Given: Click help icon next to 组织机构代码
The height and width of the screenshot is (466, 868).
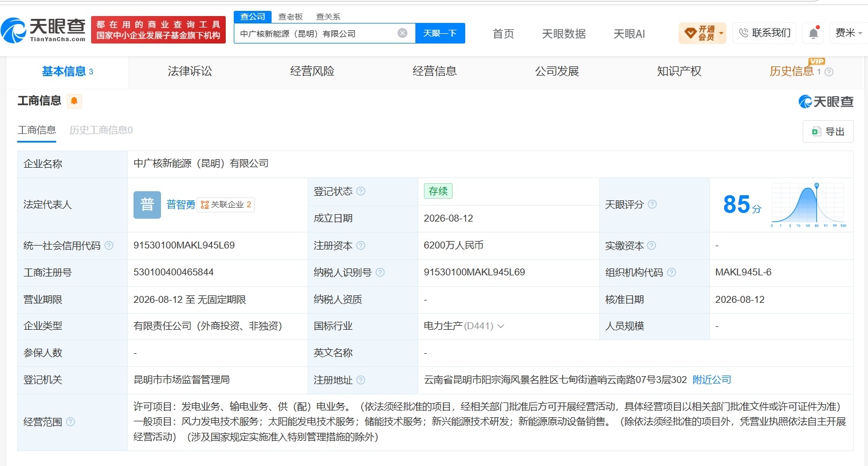Looking at the screenshot, I should click(x=671, y=273).
